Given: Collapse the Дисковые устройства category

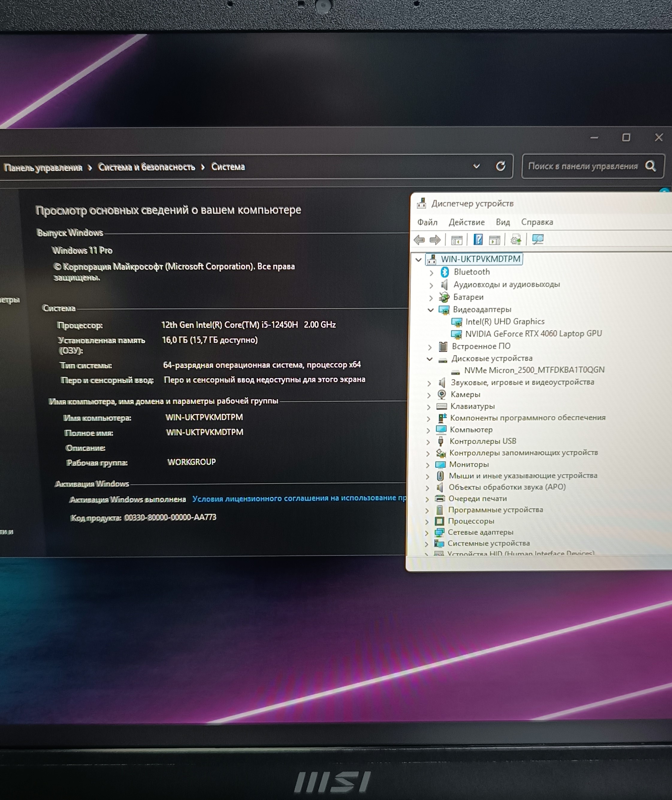Looking at the screenshot, I should click(x=430, y=359).
